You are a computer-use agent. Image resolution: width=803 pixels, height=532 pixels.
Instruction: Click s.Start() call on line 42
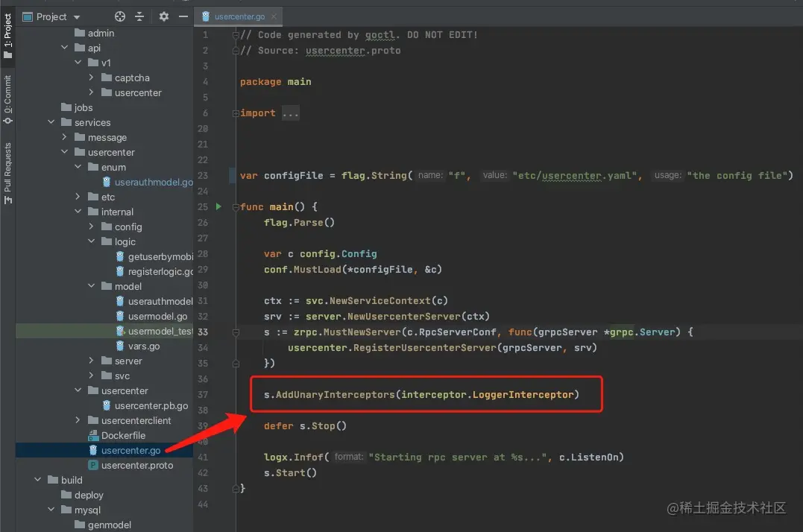point(290,472)
